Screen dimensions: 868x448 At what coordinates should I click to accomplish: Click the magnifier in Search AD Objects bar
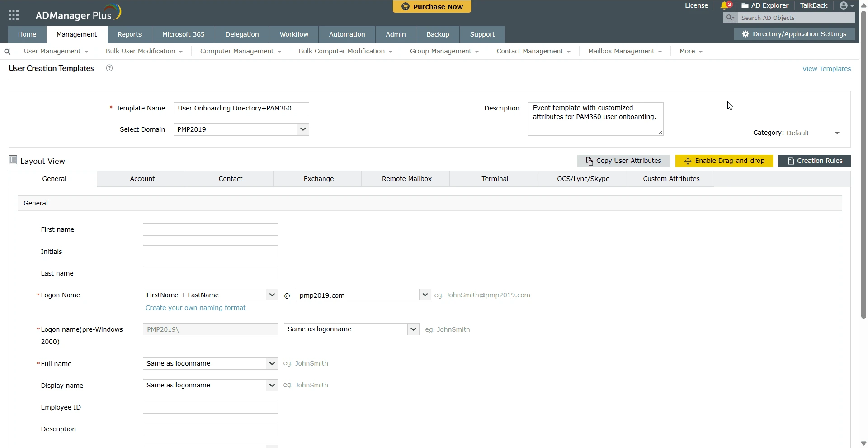pos(730,17)
